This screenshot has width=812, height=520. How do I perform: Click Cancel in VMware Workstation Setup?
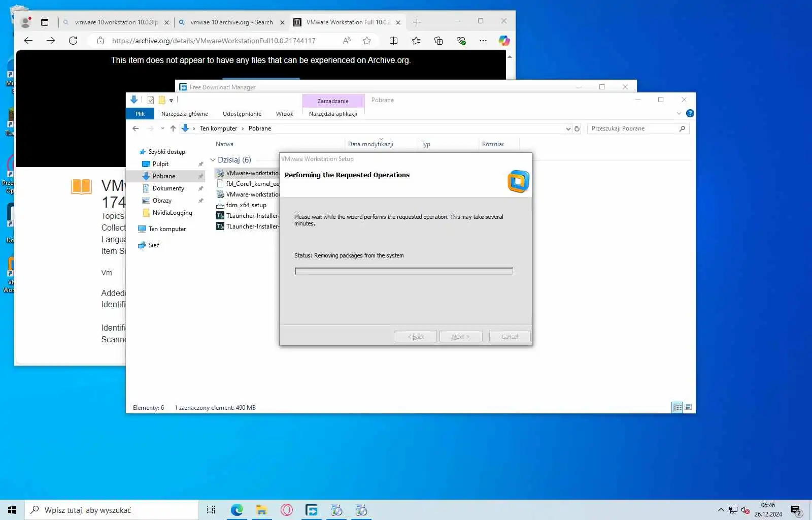tap(510, 337)
